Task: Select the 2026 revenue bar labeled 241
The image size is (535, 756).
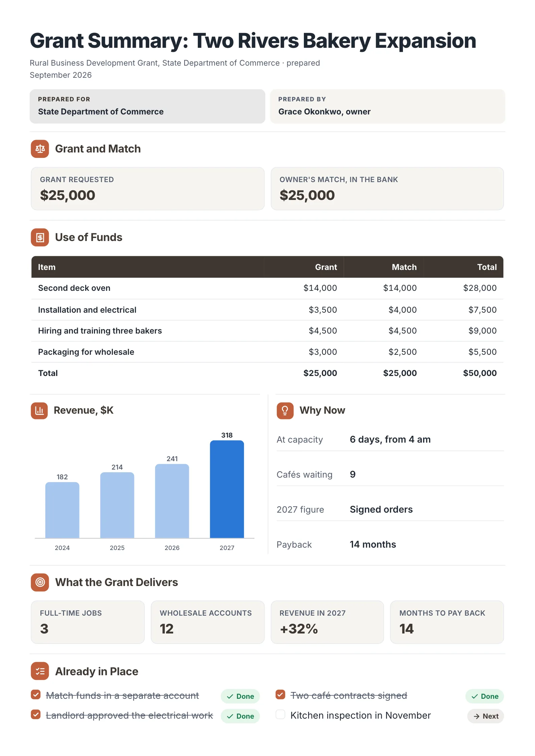Action: click(x=172, y=501)
